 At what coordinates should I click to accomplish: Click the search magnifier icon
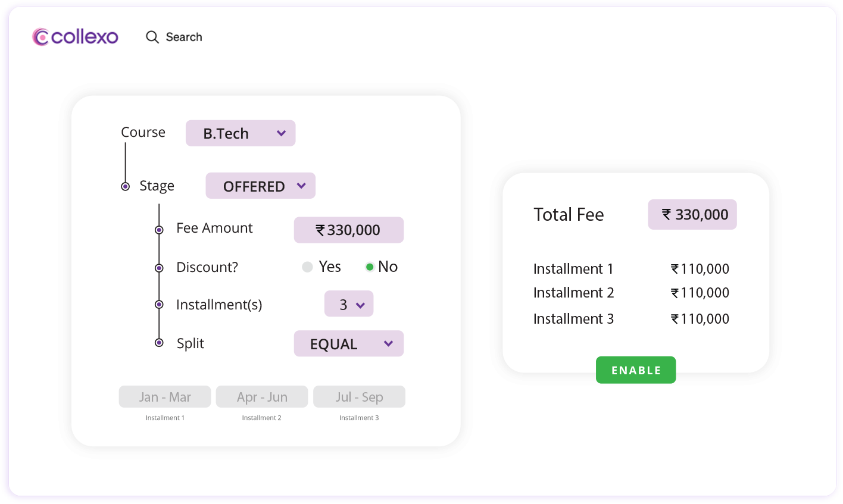tap(152, 36)
